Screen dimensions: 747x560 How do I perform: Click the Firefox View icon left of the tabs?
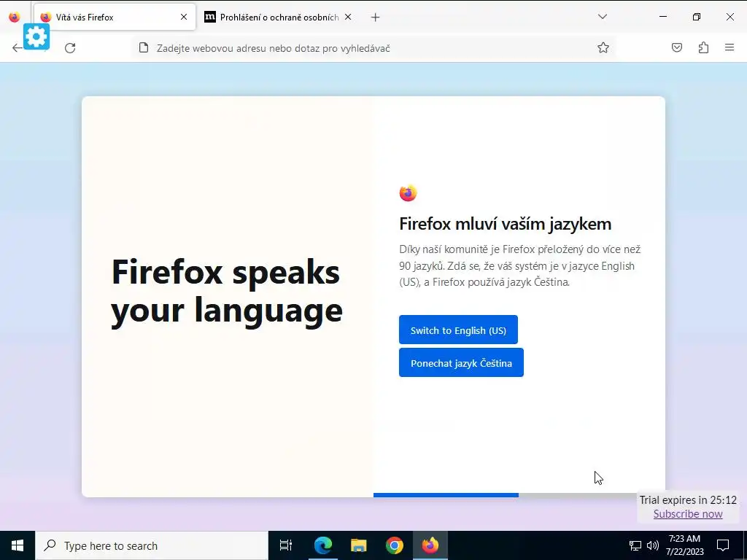coord(15,17)
